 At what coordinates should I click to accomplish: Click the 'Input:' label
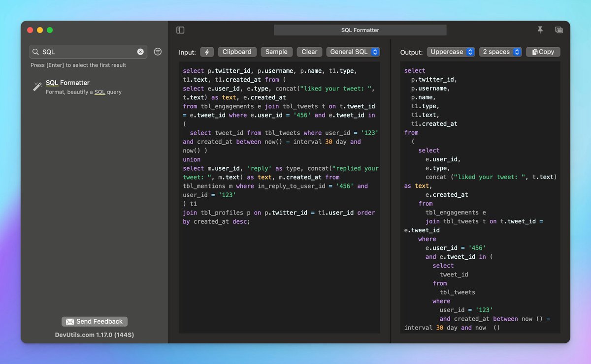click(x=187, y=52)
